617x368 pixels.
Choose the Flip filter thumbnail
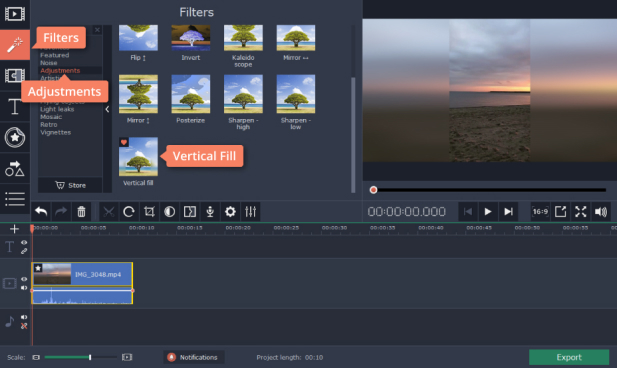coord(138,38)
